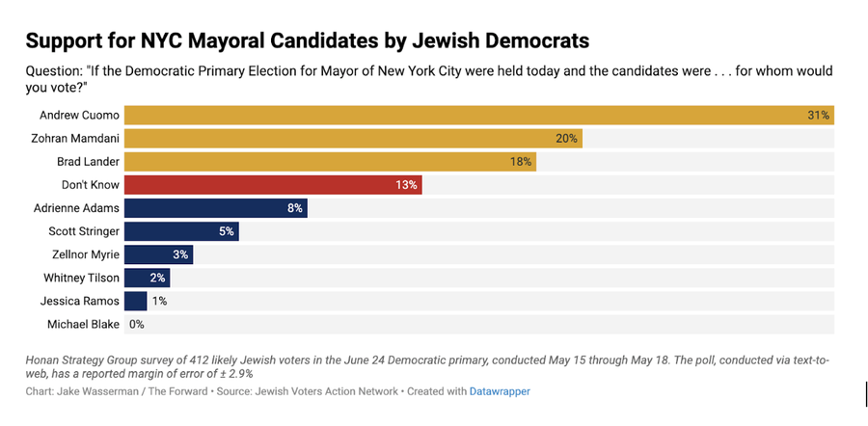Click the Andrew Cuomo name label
Viewport: 868px width, 426px height.
click(x=79, y=115)
